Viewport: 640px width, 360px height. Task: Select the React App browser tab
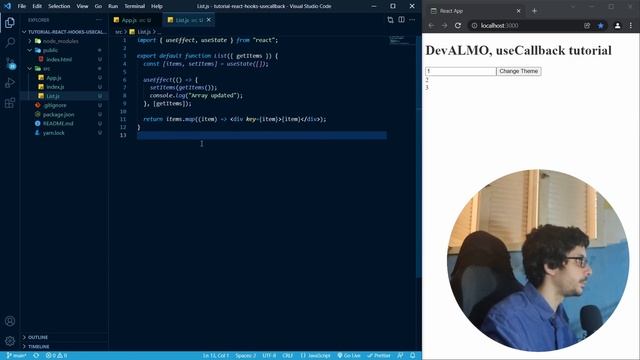pos(476,11)
